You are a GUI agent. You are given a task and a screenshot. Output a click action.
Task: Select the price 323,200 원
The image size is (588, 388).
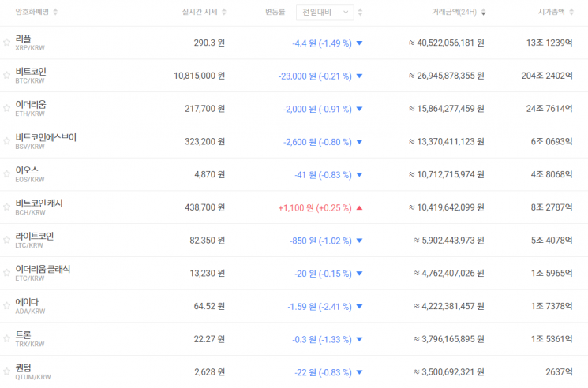pos(204,142)
